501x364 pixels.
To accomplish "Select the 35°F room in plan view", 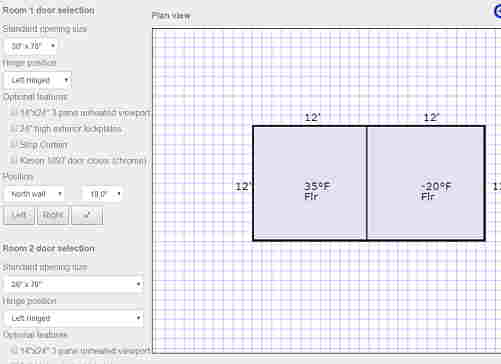I will [x=309, y=183].
